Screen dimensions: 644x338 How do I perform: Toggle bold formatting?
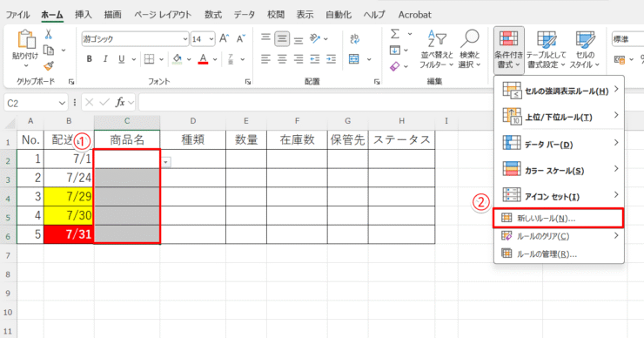(89, 59)
